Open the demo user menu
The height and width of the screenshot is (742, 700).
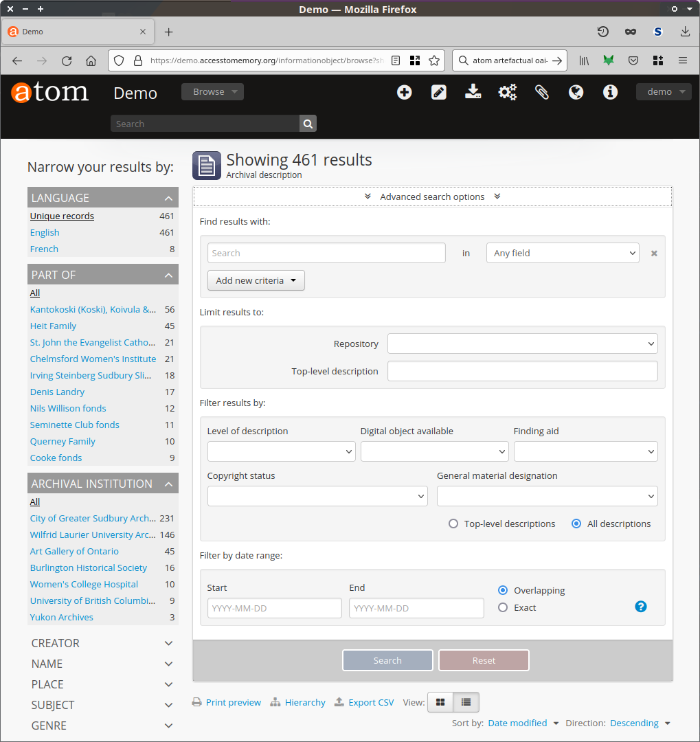point(663,92)
